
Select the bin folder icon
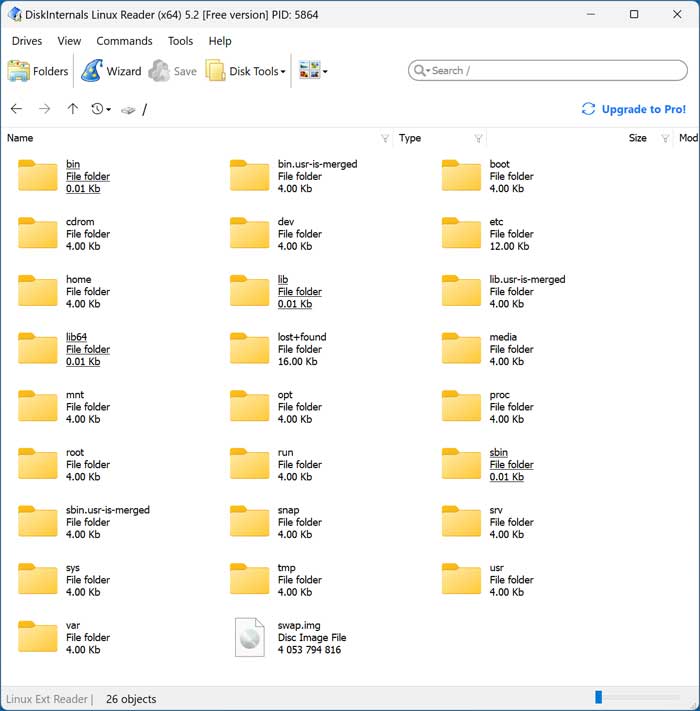coord(38,175)
